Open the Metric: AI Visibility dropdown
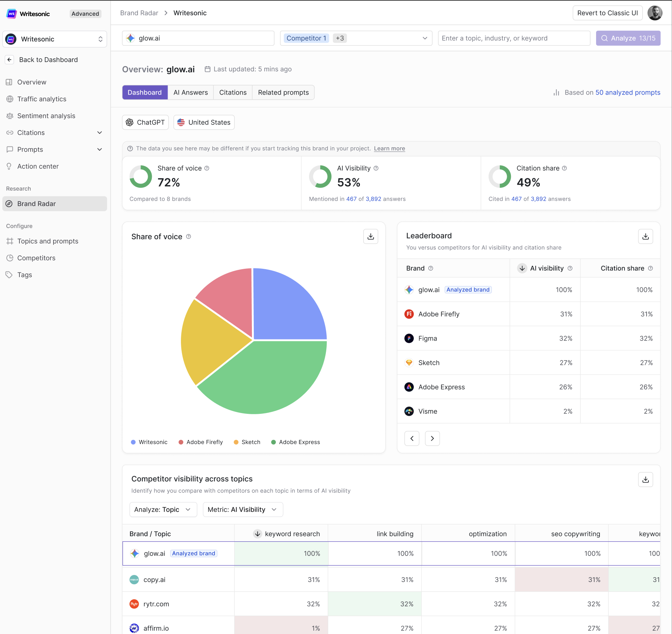This screenshot has height=634, width=672. 243,510
